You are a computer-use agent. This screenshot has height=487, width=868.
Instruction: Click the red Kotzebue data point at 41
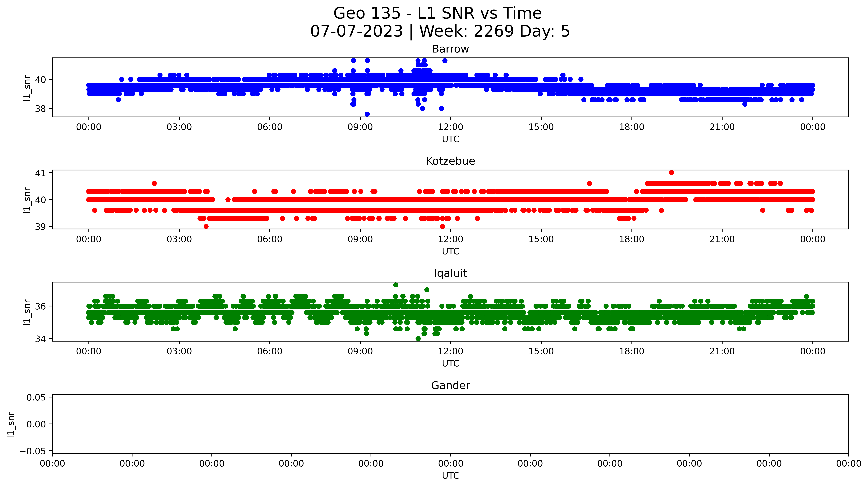point(672,173)
